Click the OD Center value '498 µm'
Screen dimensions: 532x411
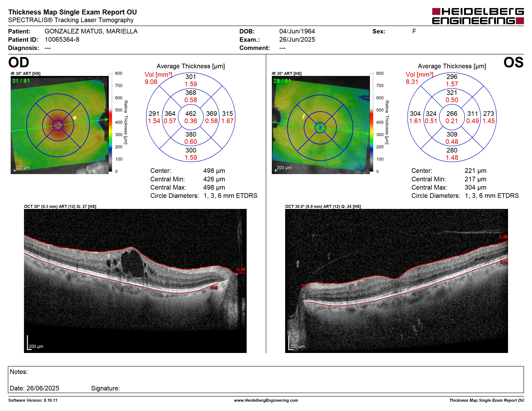[214, 171]
